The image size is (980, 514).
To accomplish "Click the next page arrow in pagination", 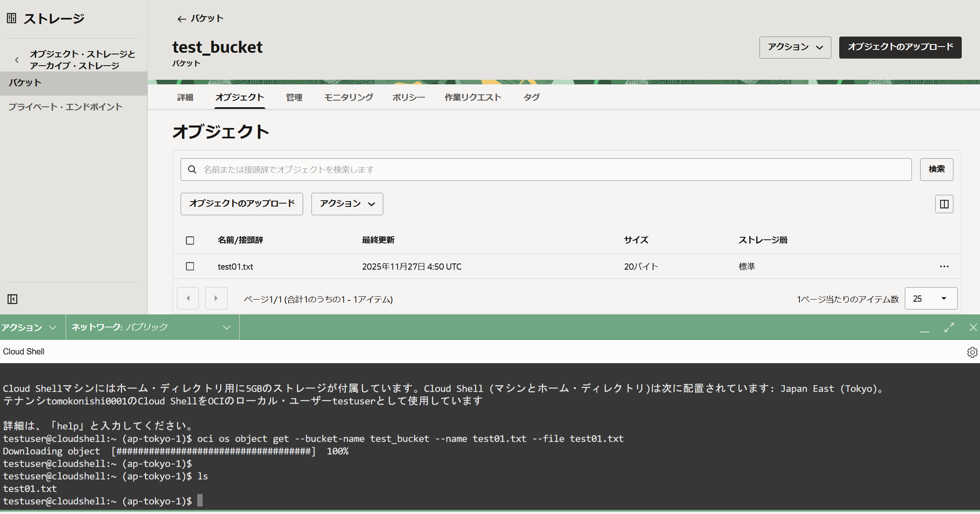I will [216, 298].
